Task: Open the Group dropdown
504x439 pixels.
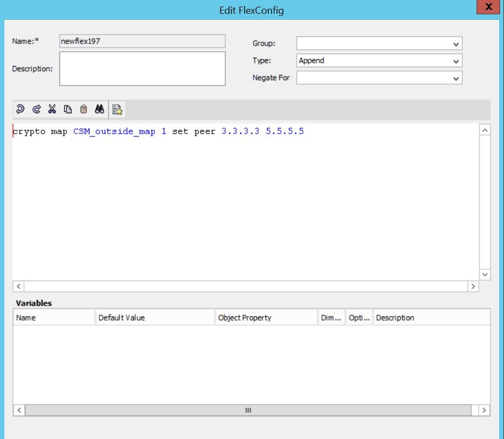Action: click(379, 43)
